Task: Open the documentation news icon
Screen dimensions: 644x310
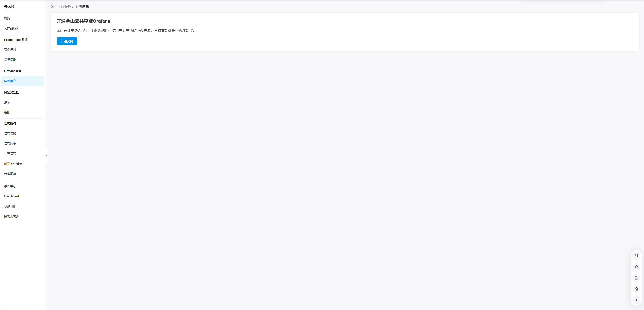Action: pyautogui.click(x=636, y=278)
